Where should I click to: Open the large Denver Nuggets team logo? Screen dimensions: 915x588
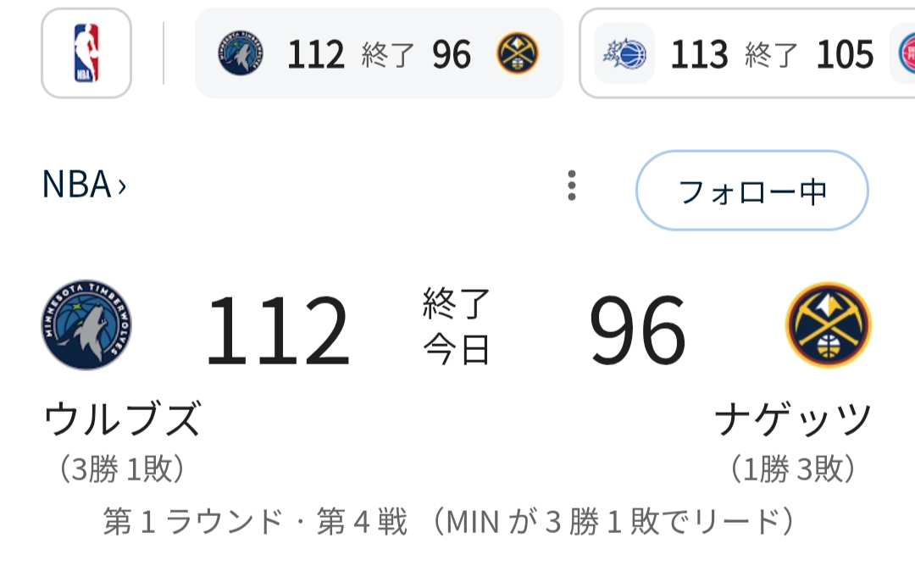click(x=828, y=325)
